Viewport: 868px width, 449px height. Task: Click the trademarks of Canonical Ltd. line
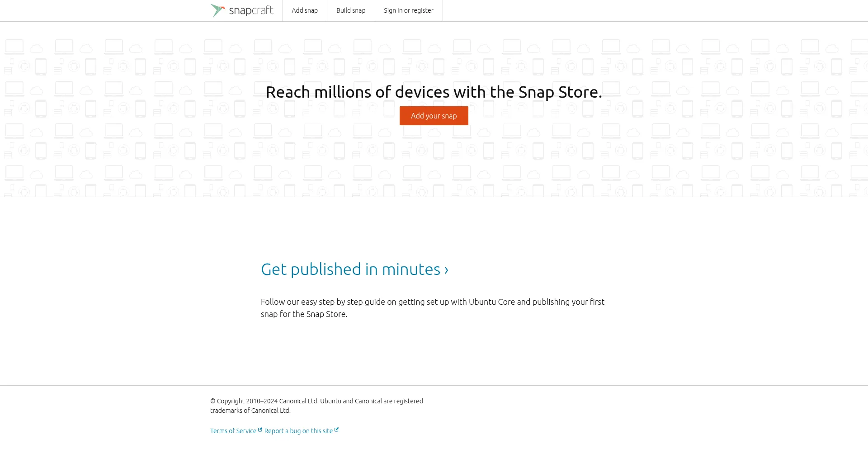tap(250, 411)
